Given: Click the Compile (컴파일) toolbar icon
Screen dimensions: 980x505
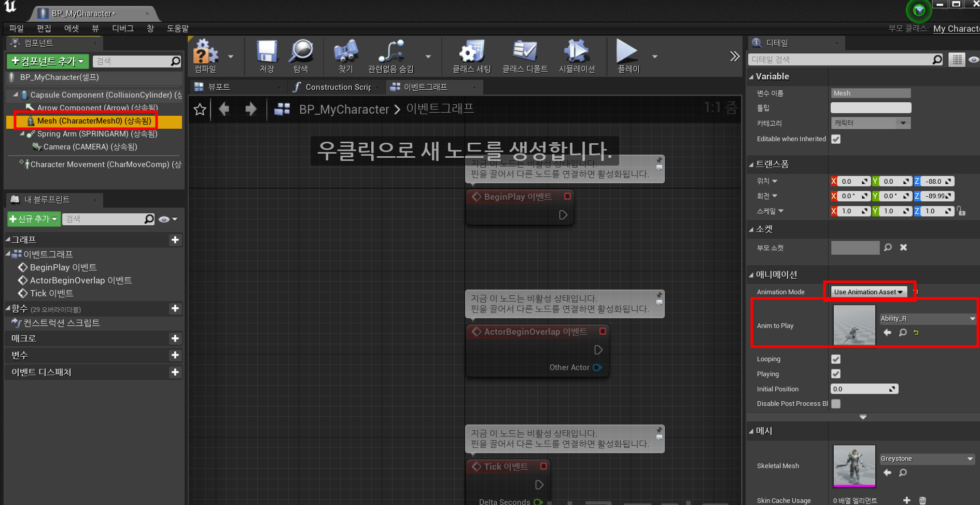Looking at the screenshot, I should pyautogui.click(x=205, y=56).
